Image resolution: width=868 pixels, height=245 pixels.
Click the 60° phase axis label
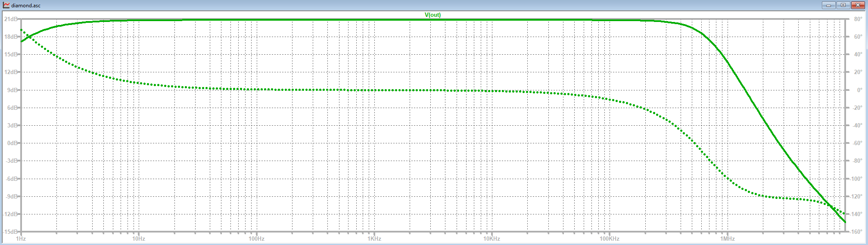tap(858, 37)
